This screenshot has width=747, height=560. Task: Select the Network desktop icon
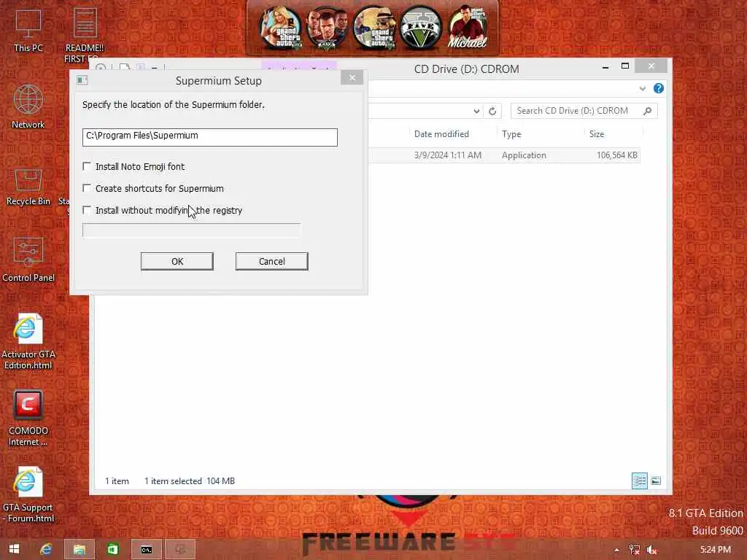[28, 106]
